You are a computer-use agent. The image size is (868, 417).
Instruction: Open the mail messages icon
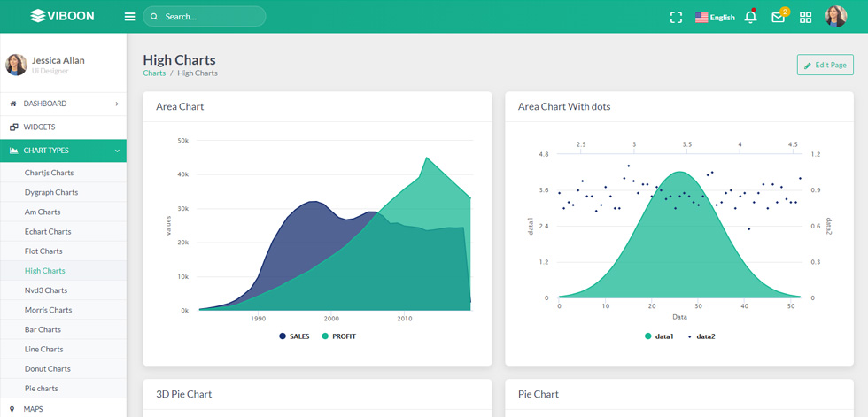778,17
